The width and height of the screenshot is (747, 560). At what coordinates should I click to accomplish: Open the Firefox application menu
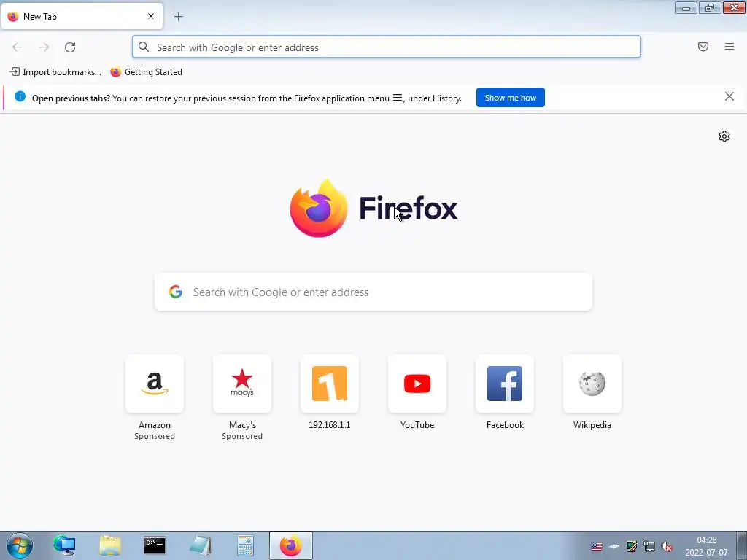[x=729, y=47]
